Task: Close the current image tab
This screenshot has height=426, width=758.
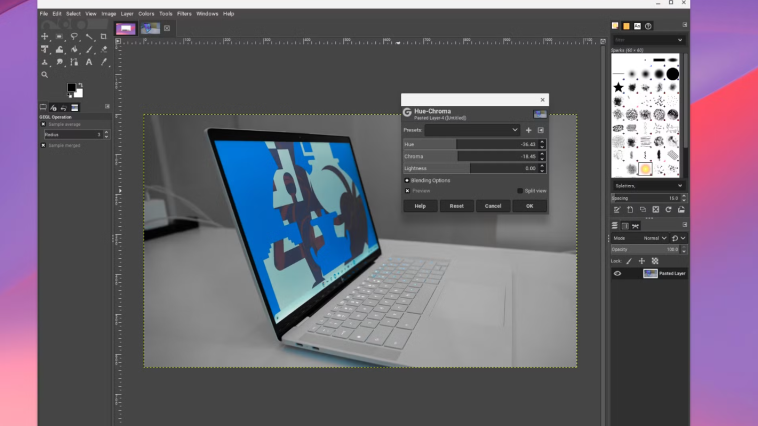Action: coord(167,29)
